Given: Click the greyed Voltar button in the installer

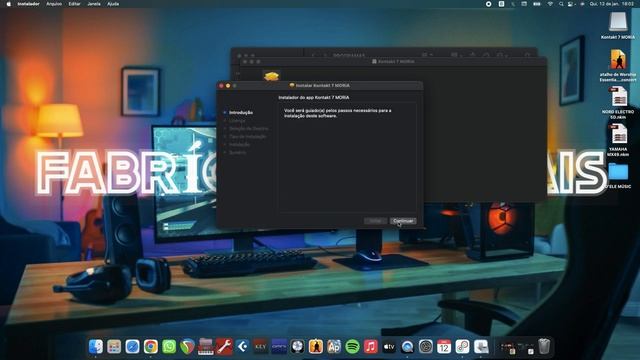Looking at the screenshot, I should pyautogui.click(x=375, y=221).
